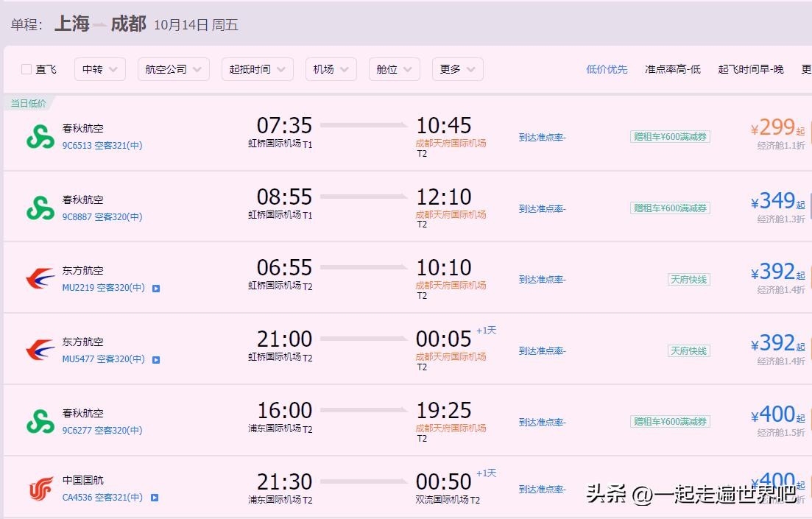Click the video icon next to CA4536
This screenshot has height=519, width=812.
tap(155, 498)
